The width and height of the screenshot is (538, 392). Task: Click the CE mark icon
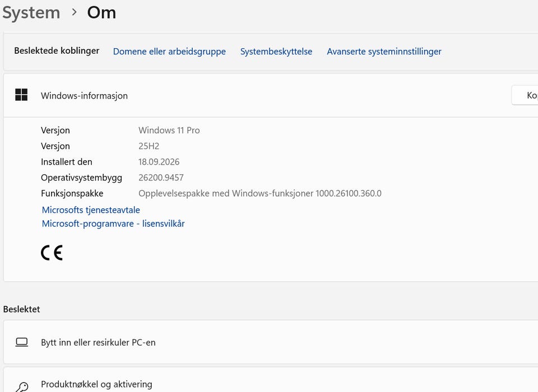click(52, 253)
